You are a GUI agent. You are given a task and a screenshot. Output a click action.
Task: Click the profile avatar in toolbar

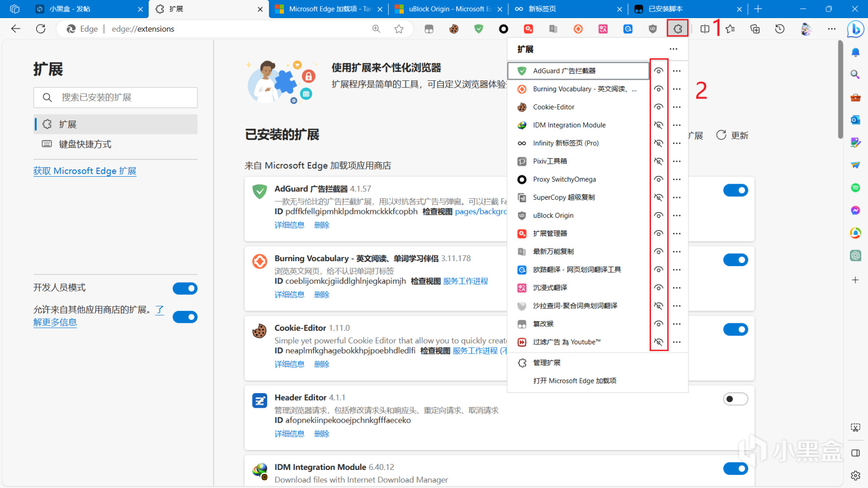pyautogui.click(x=806, y=29)
